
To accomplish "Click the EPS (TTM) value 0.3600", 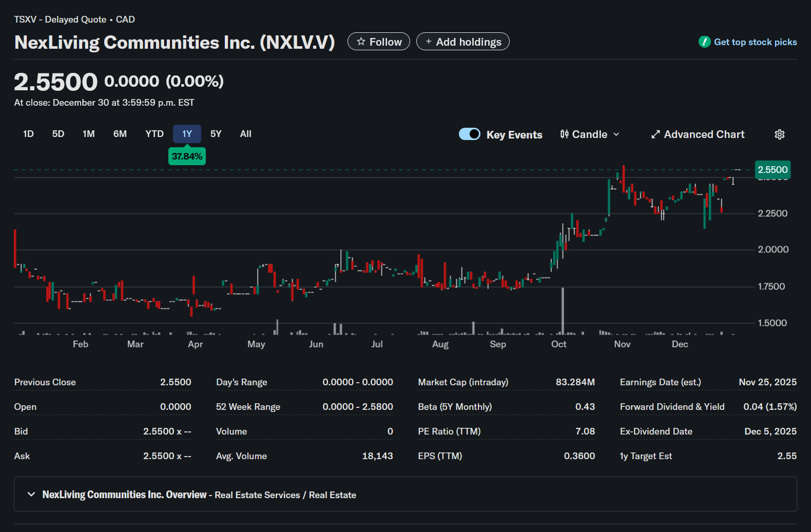I will point(580,456).
